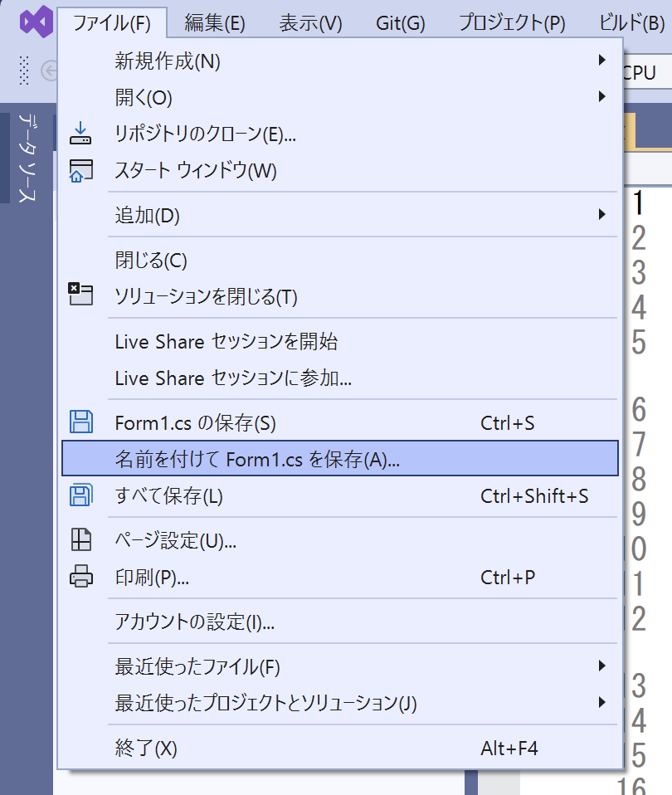Expand the 最近使ったプロジェクトとソリューション(J) submenu arrow
Image resolution: width=672 pixels, height=795 pixels.
601,702
